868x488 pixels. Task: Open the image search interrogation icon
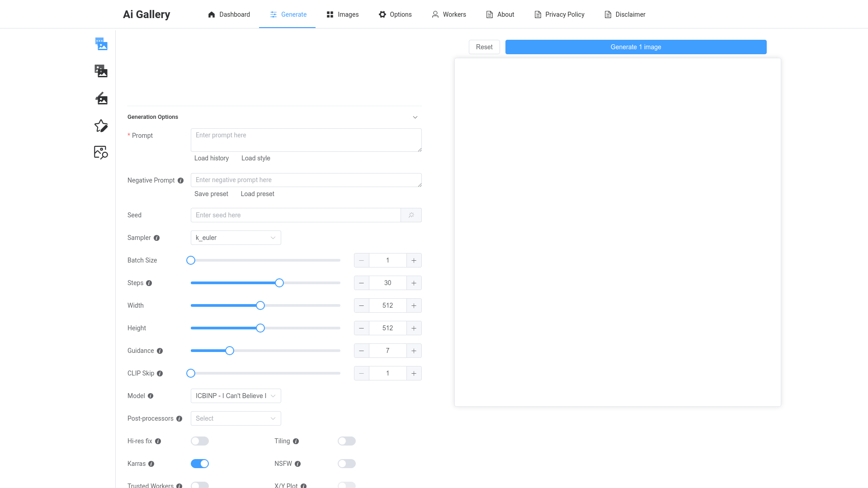[x=101, y=152]
